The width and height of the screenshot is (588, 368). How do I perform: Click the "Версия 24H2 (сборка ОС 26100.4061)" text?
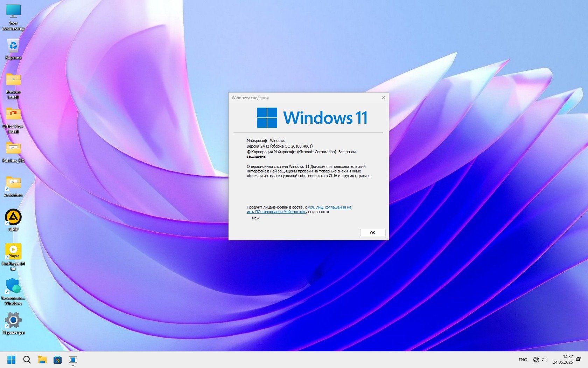tap(280, 146)
